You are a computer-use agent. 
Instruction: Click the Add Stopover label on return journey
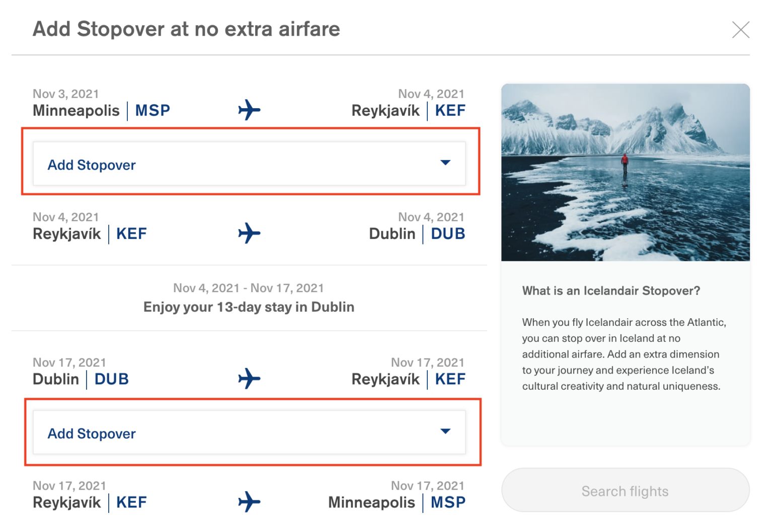[92, 433]
